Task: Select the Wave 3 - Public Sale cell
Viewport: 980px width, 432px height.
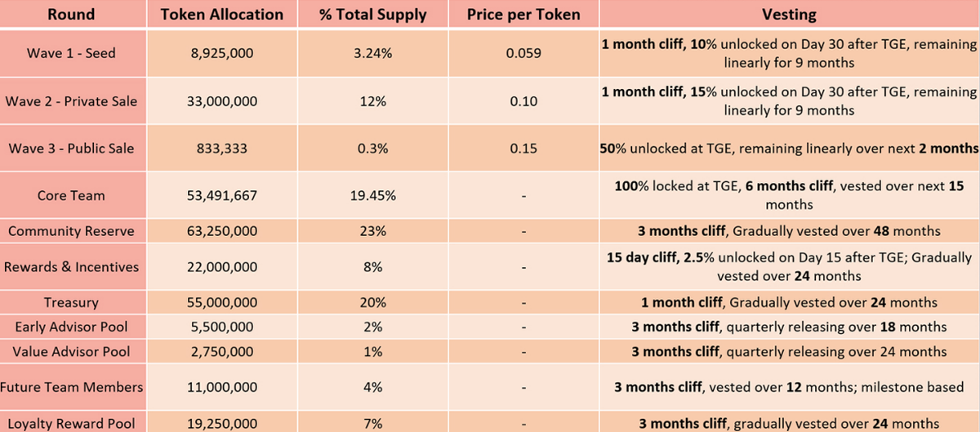Action: pyautogui.click(x=71, y=149)
